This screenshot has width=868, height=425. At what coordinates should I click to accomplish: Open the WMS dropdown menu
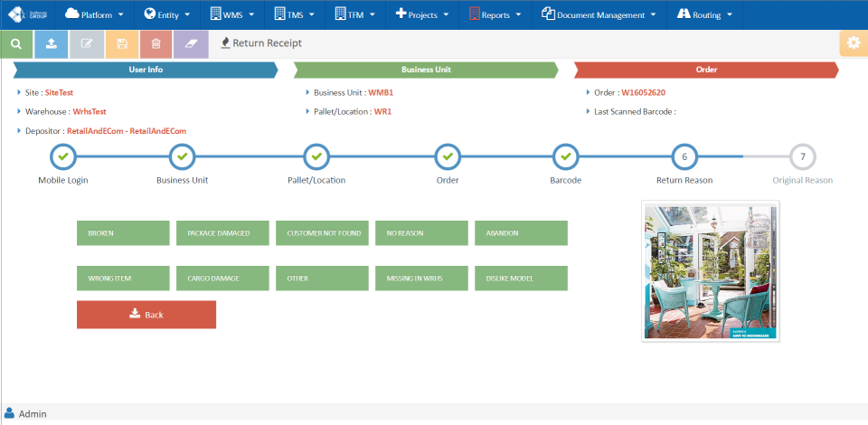(x=231, y=14)
